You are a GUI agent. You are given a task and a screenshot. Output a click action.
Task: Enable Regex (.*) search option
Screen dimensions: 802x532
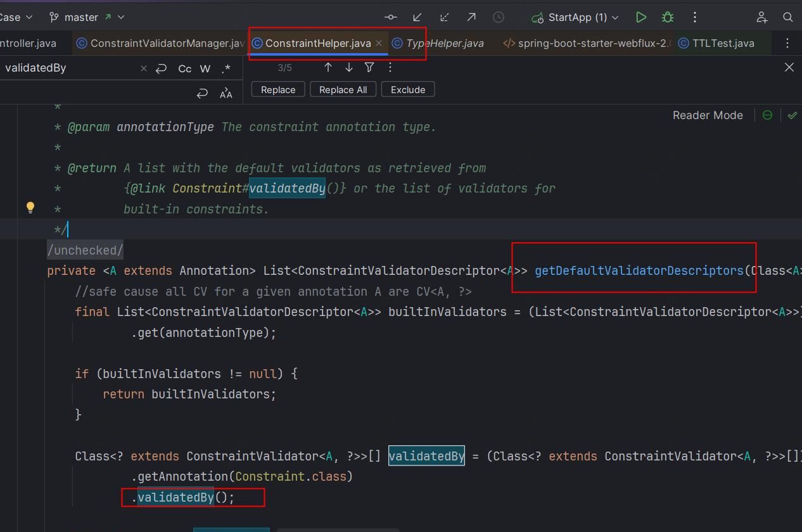click(x=226, y=68)
